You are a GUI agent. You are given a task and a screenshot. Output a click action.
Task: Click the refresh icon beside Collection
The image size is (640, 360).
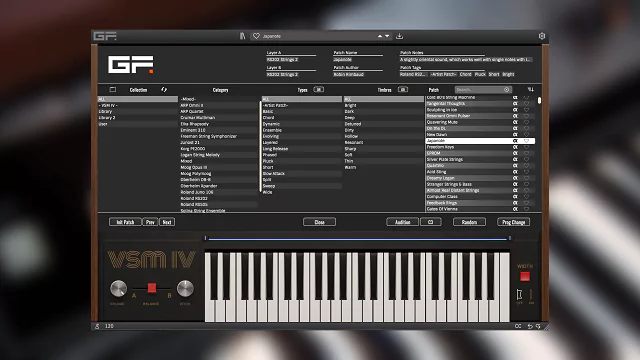[x=164, y=89]
